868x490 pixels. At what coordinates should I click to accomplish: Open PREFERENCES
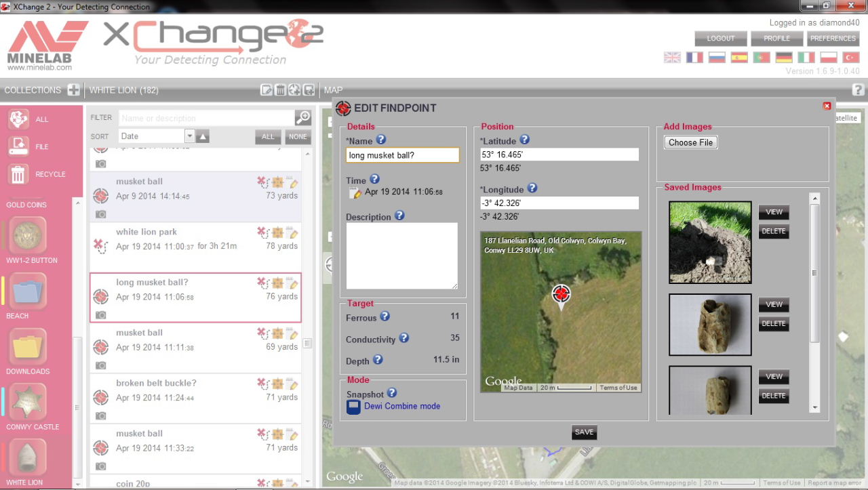(x=833, y=39)
